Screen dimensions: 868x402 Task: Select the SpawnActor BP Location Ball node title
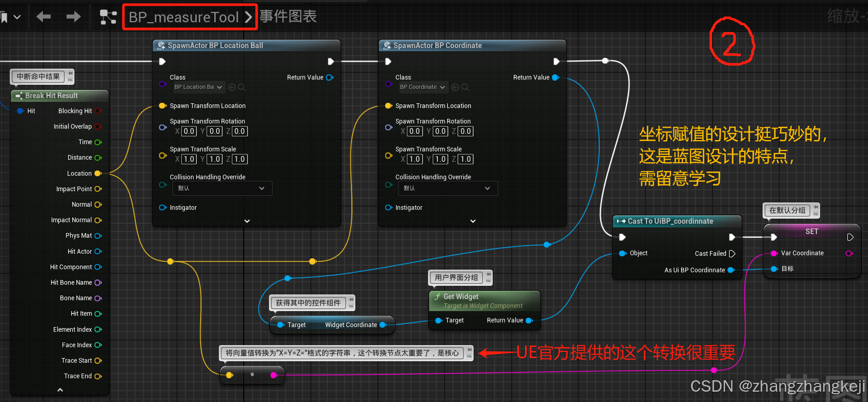(x=215, y=45)
